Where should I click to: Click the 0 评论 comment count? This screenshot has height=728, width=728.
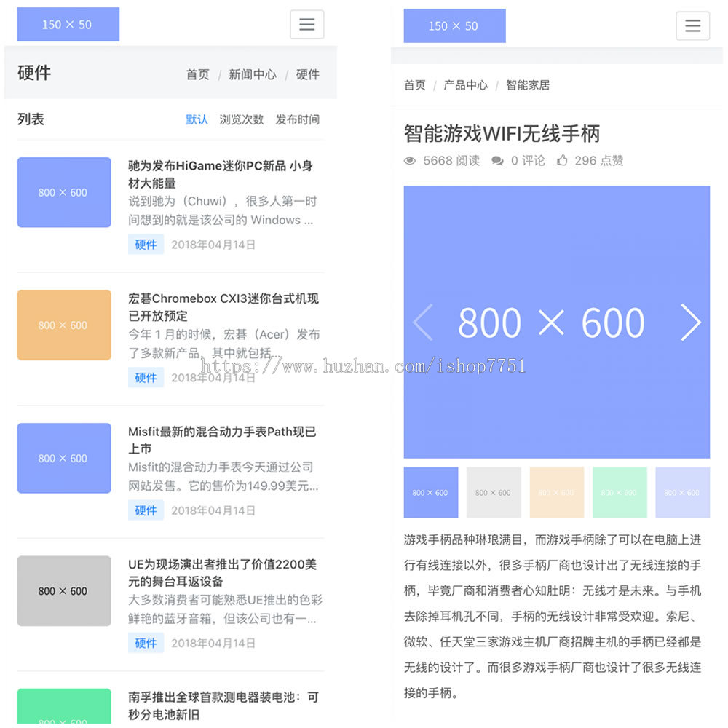[x=528, y=161]
